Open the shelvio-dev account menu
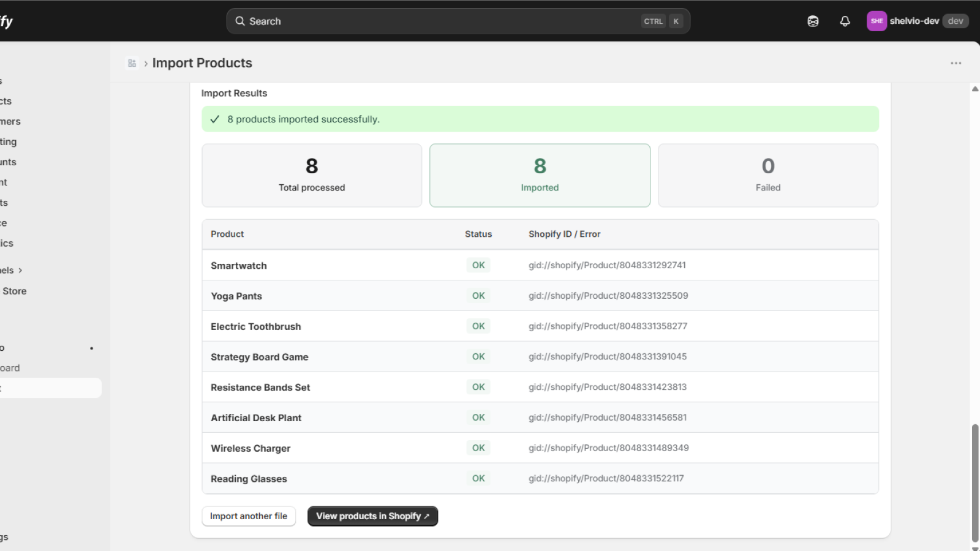 pos(918,21)
